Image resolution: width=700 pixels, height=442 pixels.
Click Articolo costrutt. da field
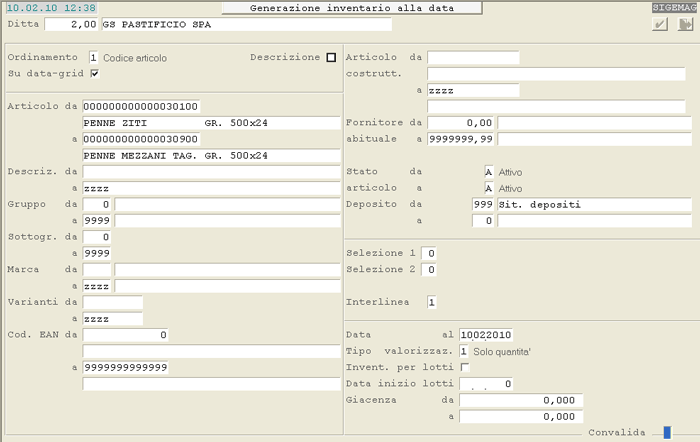click(x=473, y=58)
